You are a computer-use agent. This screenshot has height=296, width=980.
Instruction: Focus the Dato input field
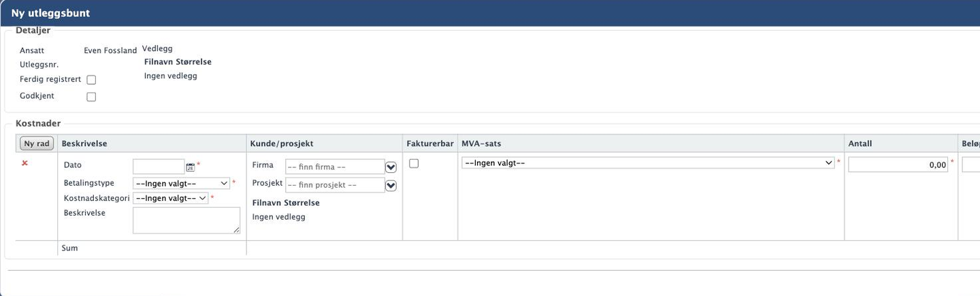(x=159, y=166)
